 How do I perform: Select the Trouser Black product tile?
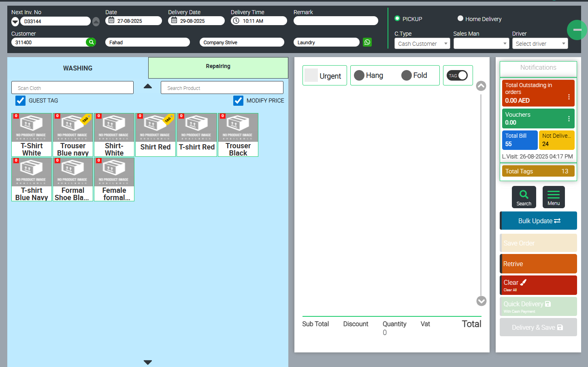(238, 135)
